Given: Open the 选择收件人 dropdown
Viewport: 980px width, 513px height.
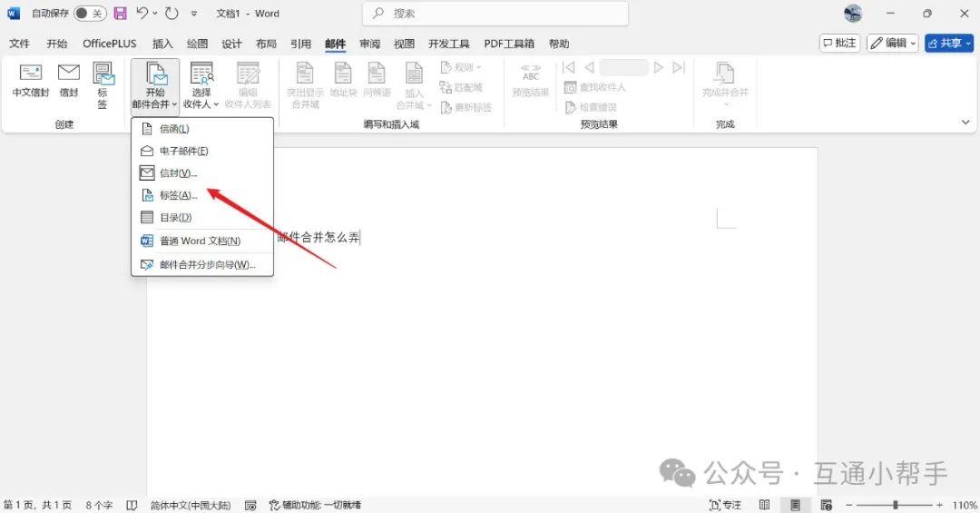Looking at the screenshot, I should (x=201, y=85).
